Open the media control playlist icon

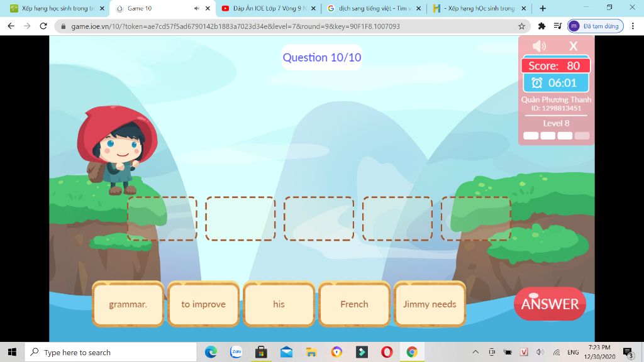pyautogui.click(x=557, y=26)
